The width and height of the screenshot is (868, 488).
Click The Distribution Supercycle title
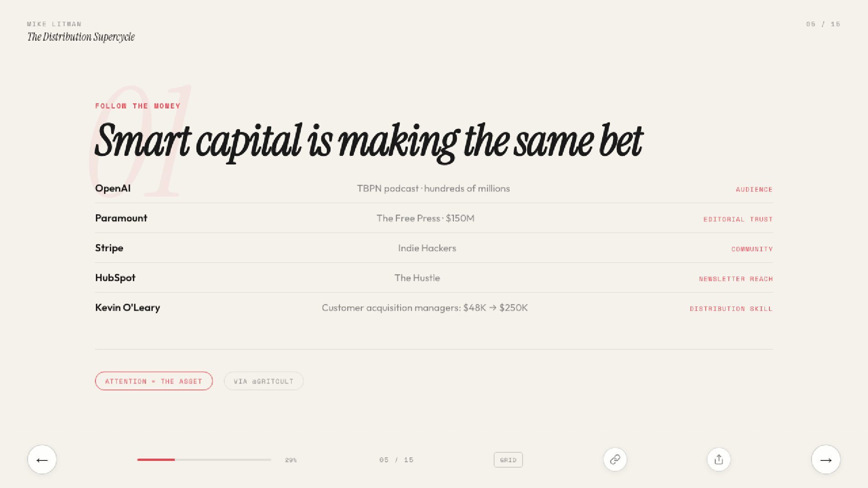[x=81, y=37]
